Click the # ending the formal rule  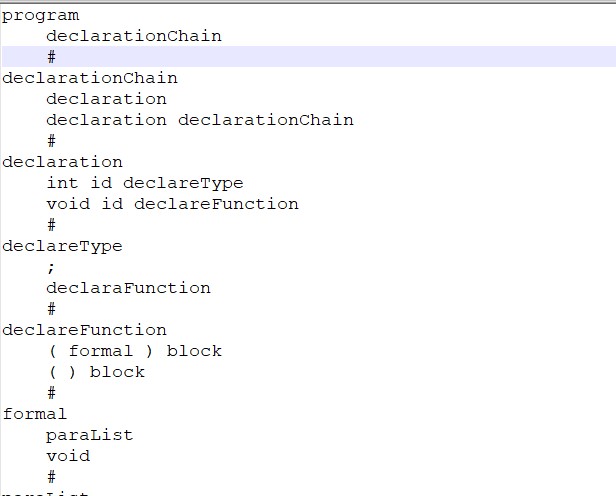pyautogui.click(x=51, y=477)
